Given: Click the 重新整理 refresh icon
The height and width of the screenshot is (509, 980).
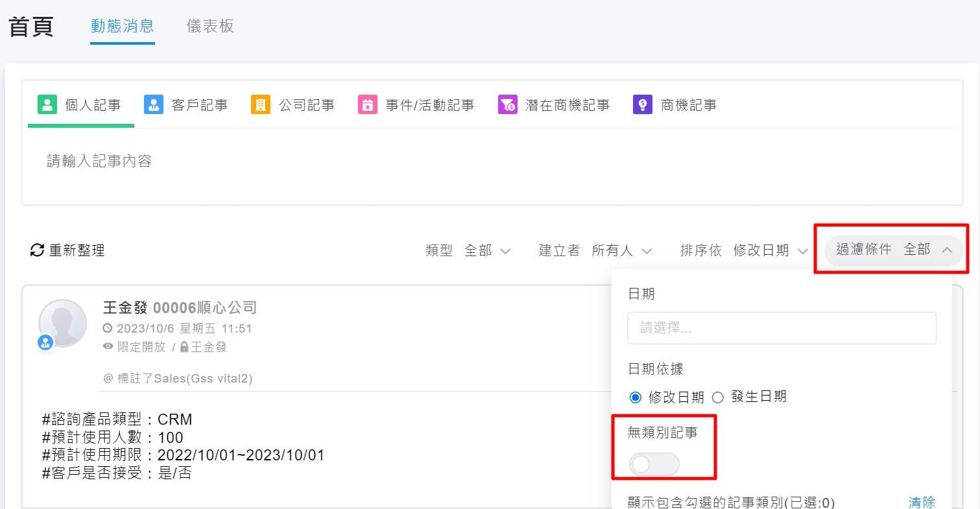Looking at the screenshot, I should [38, 250].
